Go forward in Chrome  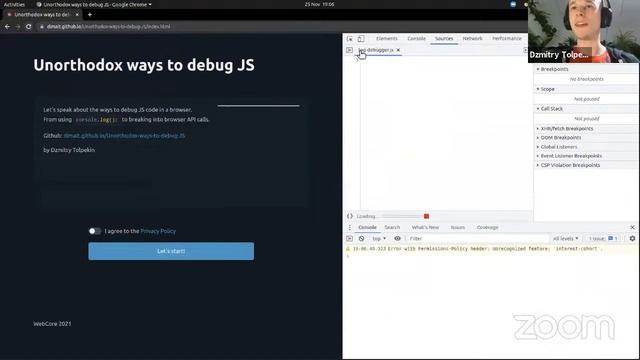pos(18,27)
